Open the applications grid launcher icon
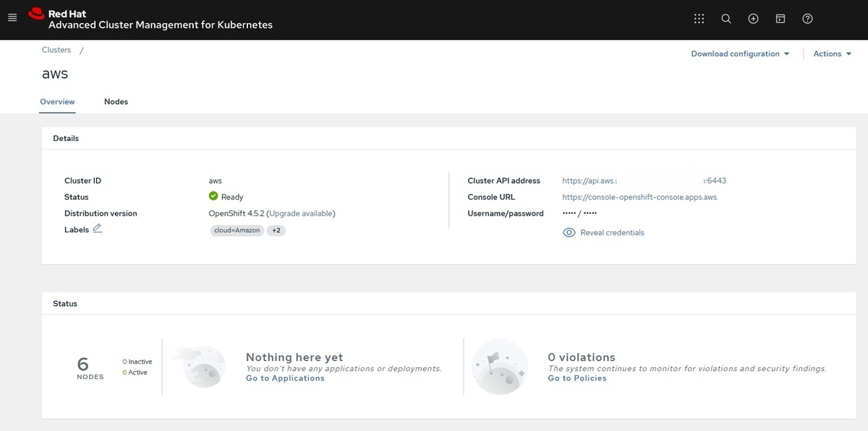This screenshot has width=868, height=431. [699, 19]
